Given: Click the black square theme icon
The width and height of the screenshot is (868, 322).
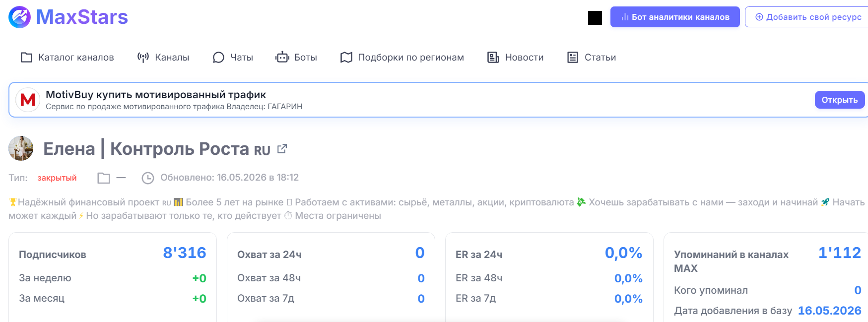Looking at the screenshot, I should [x=595, y=18].
